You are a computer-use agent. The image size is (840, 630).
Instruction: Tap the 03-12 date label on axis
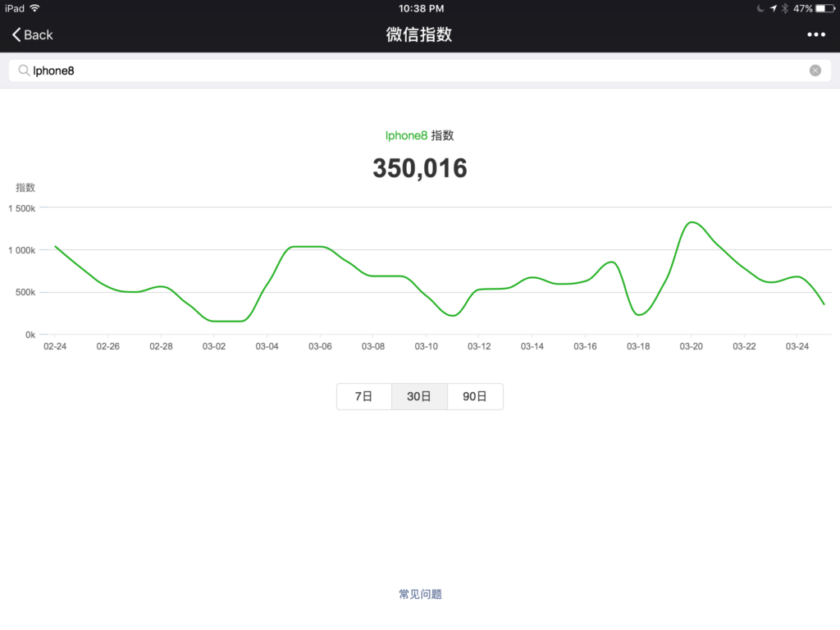coord(479,347)
